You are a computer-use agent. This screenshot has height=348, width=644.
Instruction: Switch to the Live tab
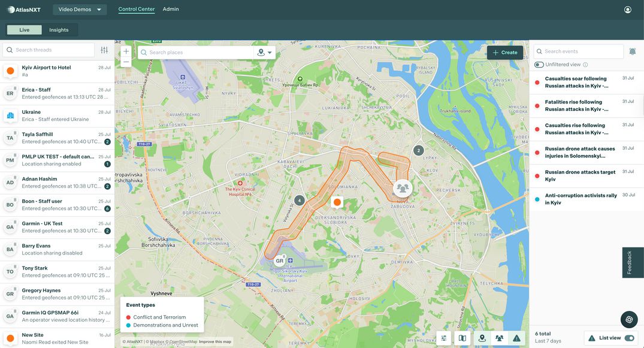pos(24,30)
